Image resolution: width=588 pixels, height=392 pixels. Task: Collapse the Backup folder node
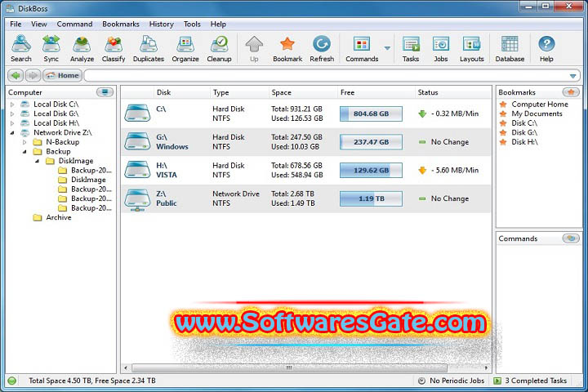pos(24,152)
